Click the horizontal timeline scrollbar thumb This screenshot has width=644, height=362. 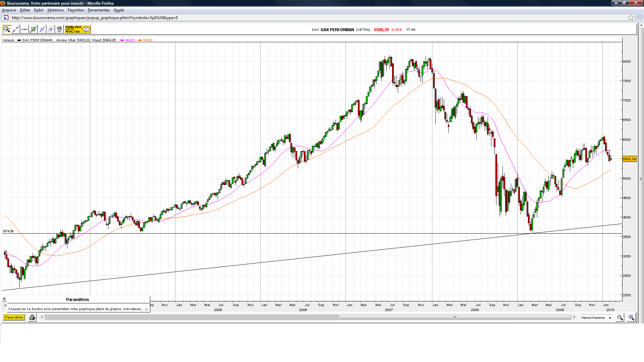[x=455, y=317]
